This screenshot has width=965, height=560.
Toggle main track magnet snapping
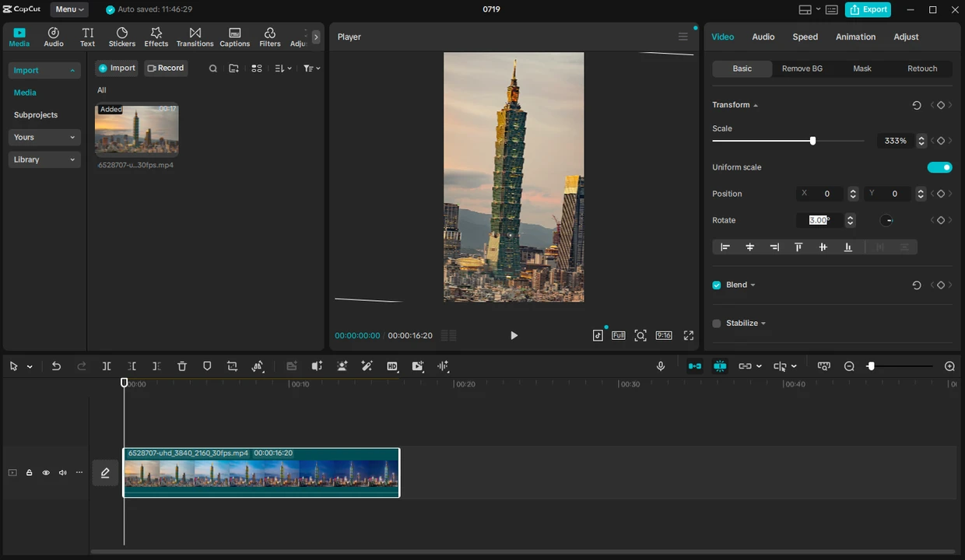click(695, 366)
